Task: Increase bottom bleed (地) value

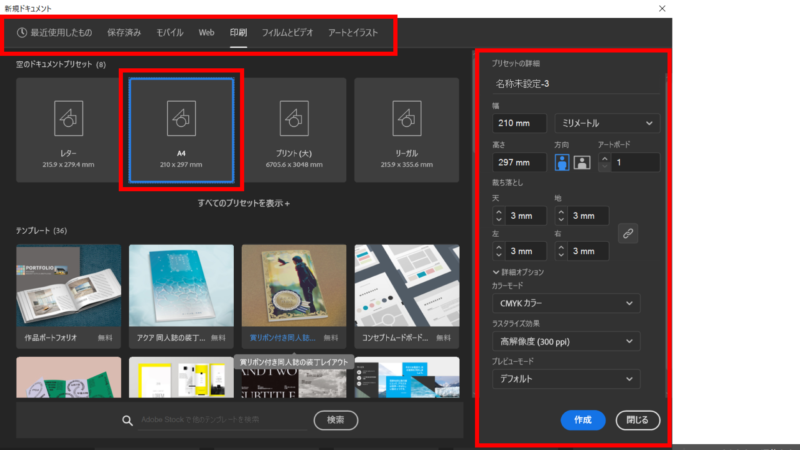Action: click(561, 212)
